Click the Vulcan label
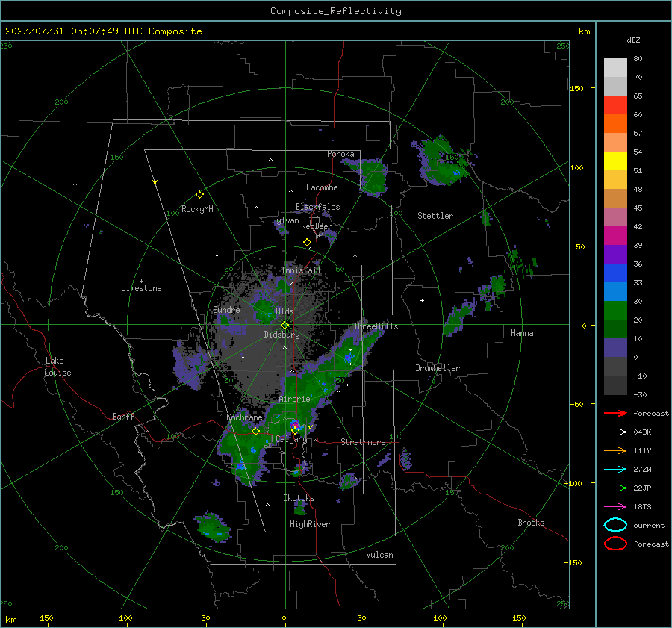The image size is (672, 628). click(379, 555)
